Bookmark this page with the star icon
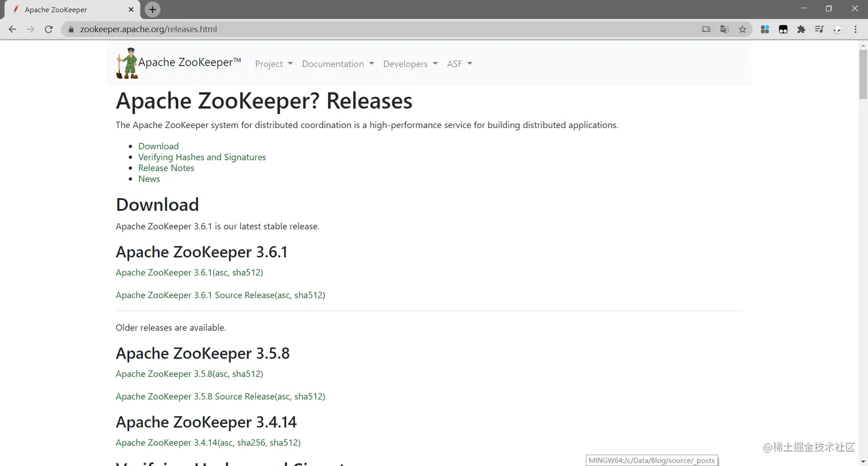This screenshot has width=868, height=466. (x=742, y=29)
